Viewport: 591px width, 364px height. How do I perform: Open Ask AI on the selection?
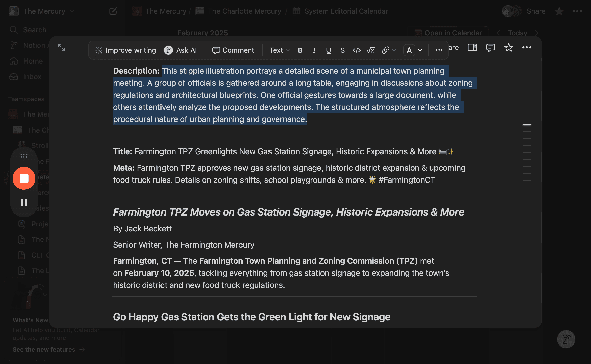(180, 50)
